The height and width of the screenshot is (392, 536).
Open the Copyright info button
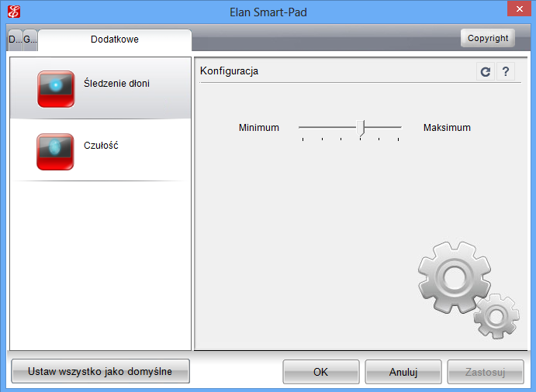click(x=488, y=38)
